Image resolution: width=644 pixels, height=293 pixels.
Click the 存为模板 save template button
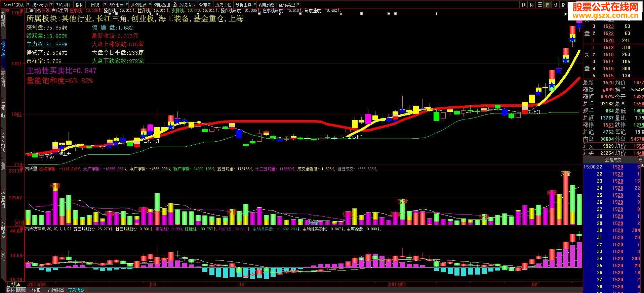coord(76,290)
